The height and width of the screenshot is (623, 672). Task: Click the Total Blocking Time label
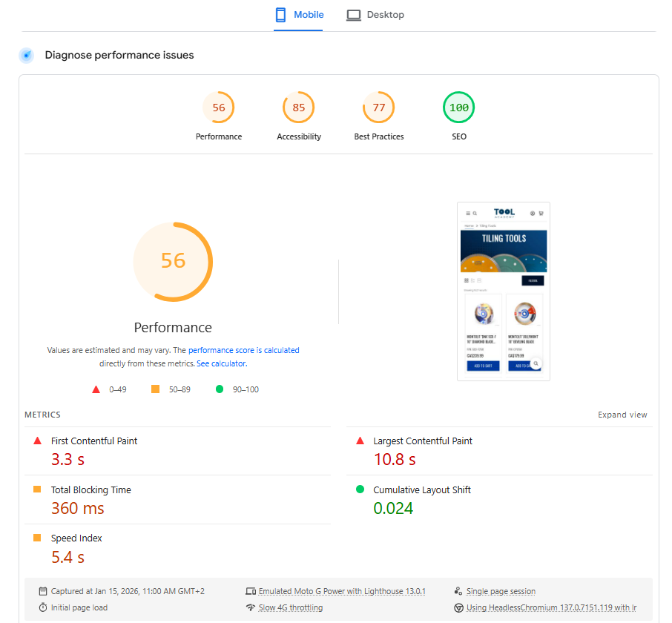point(90,489)
